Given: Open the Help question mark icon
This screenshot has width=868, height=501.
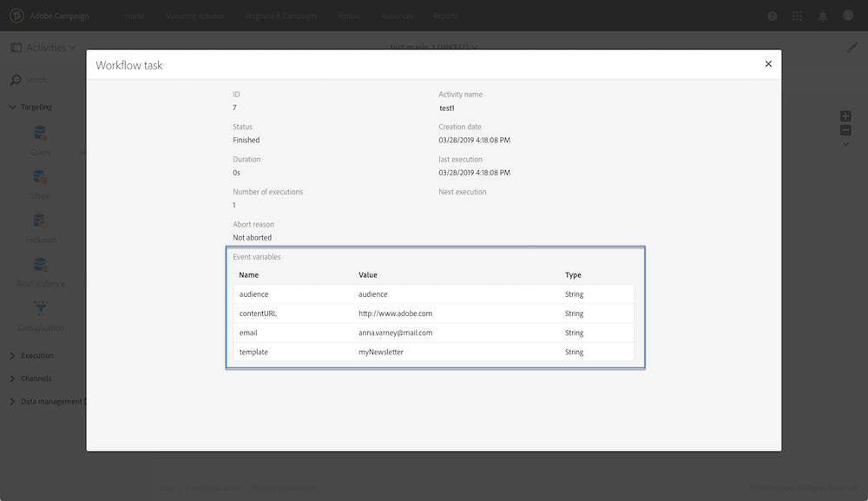Looking at the screenshot, I should click(772, 16).
